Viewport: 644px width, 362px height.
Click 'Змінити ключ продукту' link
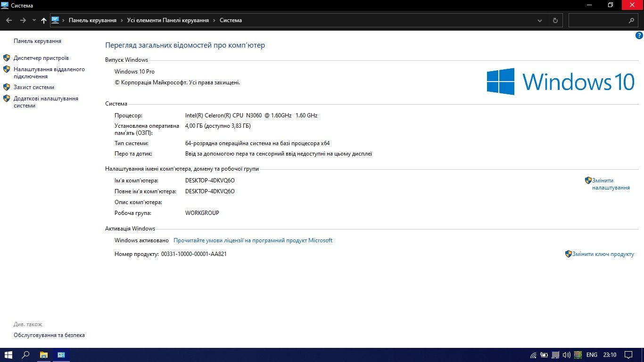(x=603, y=254)
